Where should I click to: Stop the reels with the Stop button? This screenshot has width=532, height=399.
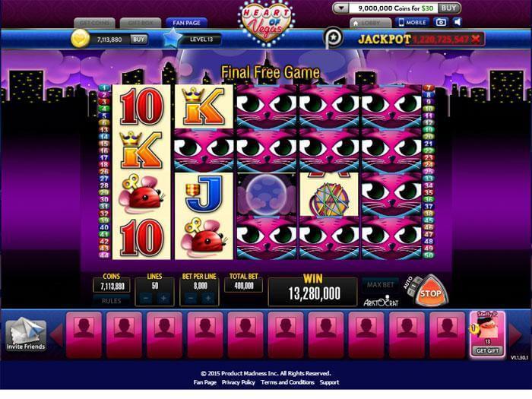pyautogui.click(x=431, y=292)
